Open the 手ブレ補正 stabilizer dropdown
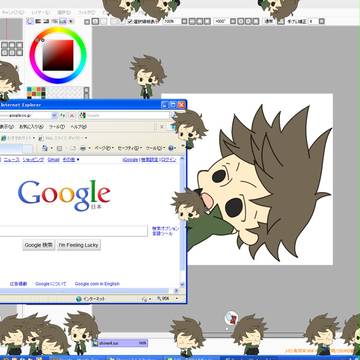Viewport: 360px width, 360px height. 322,21
